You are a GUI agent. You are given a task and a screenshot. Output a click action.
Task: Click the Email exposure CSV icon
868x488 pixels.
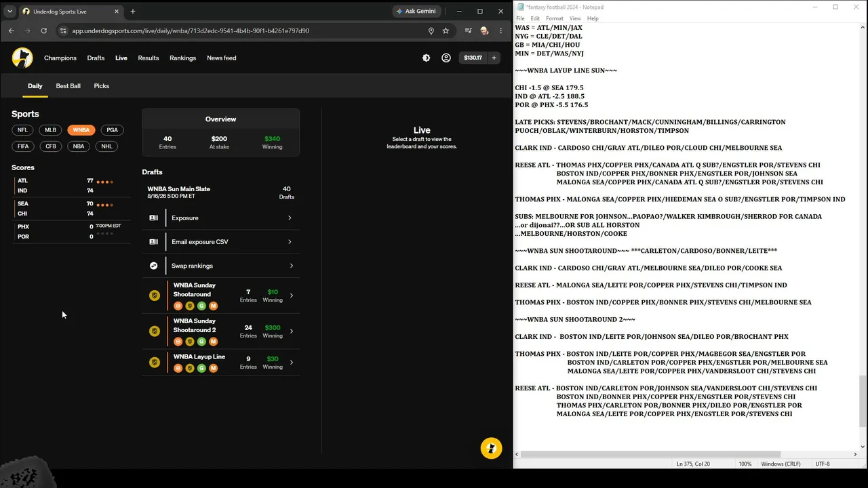[154, 242]
